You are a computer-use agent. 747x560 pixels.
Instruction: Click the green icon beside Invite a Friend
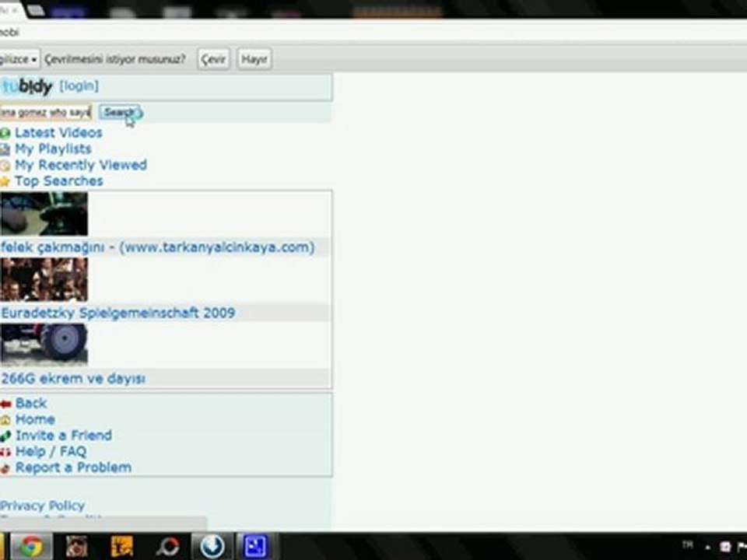[x=5, y=436]
